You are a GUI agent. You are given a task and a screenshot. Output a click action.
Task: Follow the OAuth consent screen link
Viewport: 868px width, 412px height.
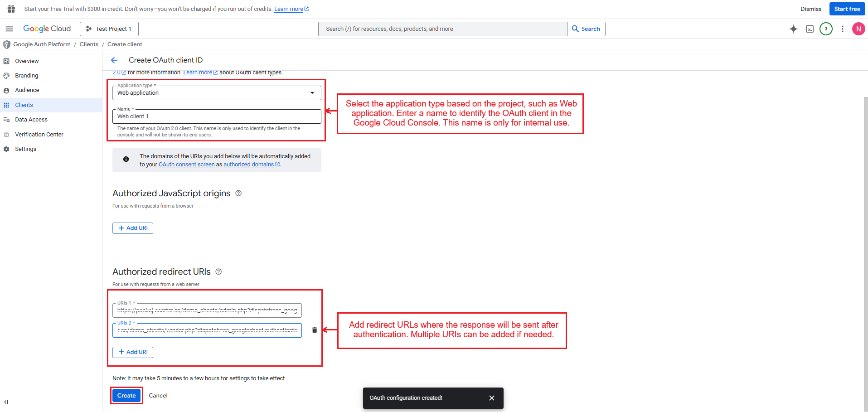point(186,165)
